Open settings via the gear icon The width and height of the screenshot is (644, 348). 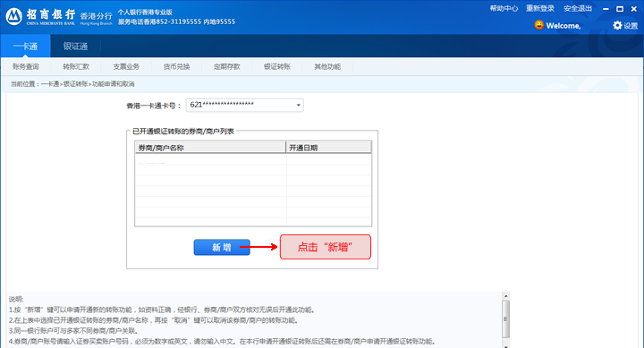tap(617, 25)
